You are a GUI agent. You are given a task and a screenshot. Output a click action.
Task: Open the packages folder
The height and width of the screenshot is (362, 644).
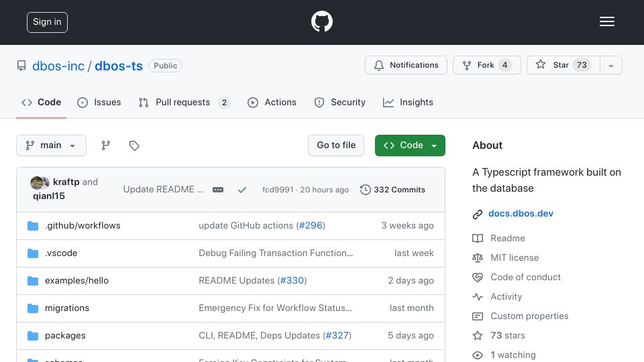point(65,335)
